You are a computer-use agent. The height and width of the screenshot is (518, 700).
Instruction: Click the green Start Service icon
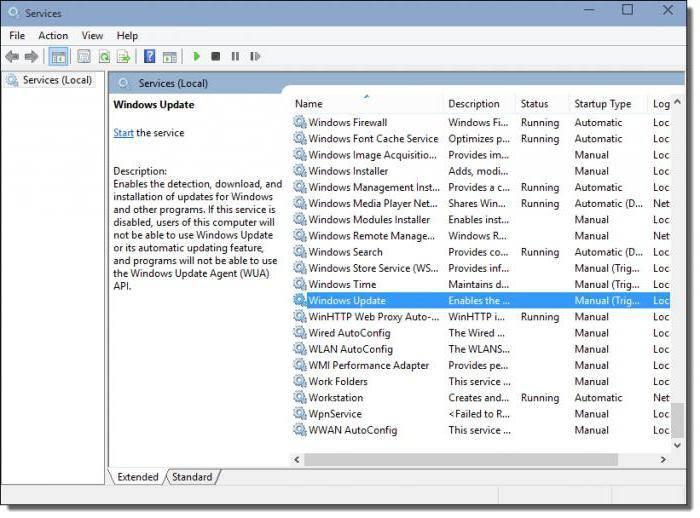click(x=196, y=56)
